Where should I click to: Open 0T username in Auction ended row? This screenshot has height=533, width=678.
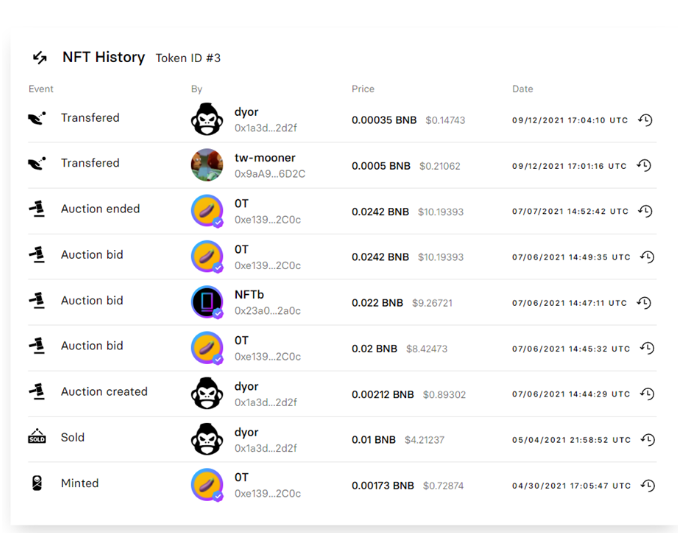pos(241,203)
